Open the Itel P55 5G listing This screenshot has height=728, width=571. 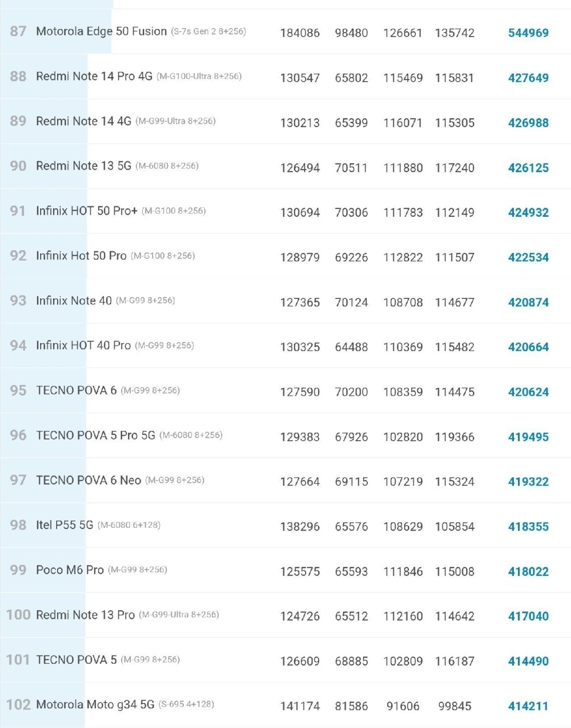click(x=65, y=525)
